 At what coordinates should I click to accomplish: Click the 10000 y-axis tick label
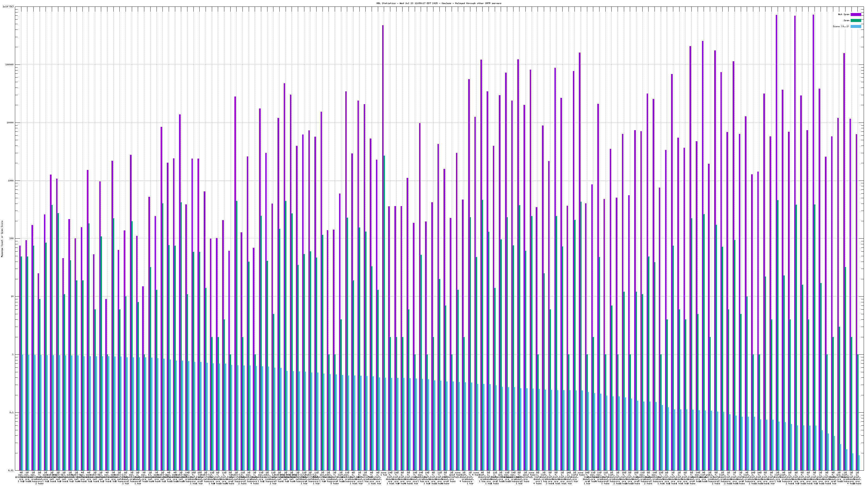click(x=10, y=123)
